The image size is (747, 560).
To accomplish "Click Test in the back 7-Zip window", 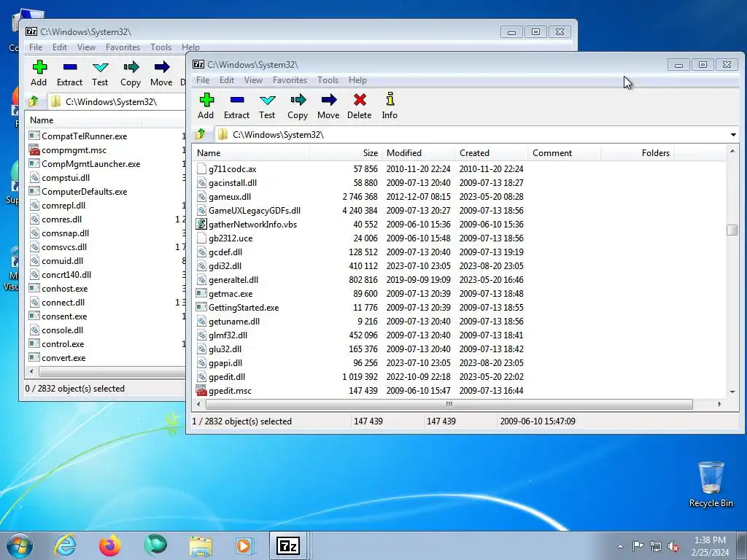I will [x=100, y=73].
